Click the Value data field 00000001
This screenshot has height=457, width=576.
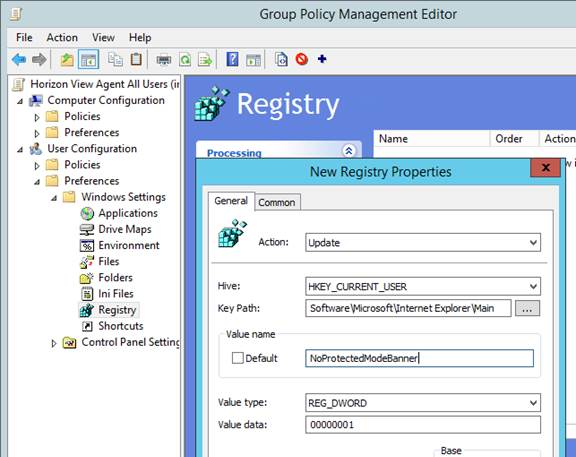[423, 425]
